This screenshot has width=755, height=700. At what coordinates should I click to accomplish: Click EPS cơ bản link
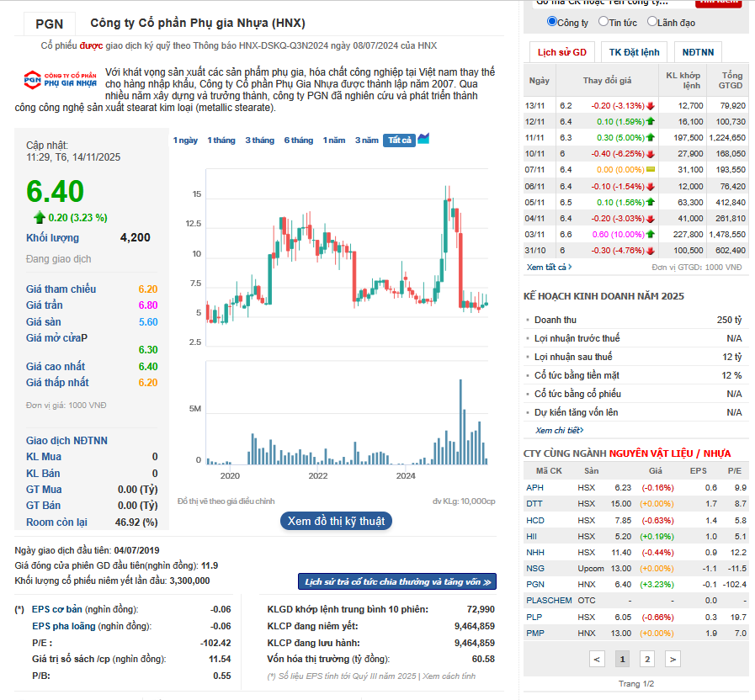57,609
